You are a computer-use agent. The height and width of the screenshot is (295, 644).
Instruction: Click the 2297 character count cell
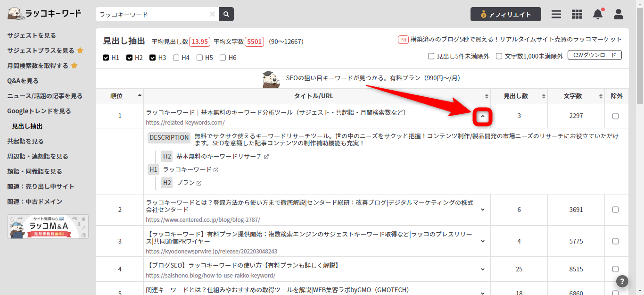click(576, 116)
